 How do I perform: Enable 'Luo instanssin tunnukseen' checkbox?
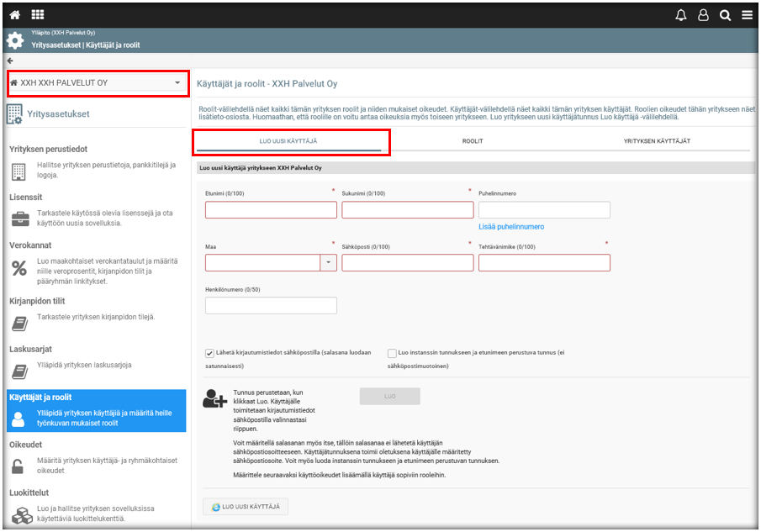point(392,354)
